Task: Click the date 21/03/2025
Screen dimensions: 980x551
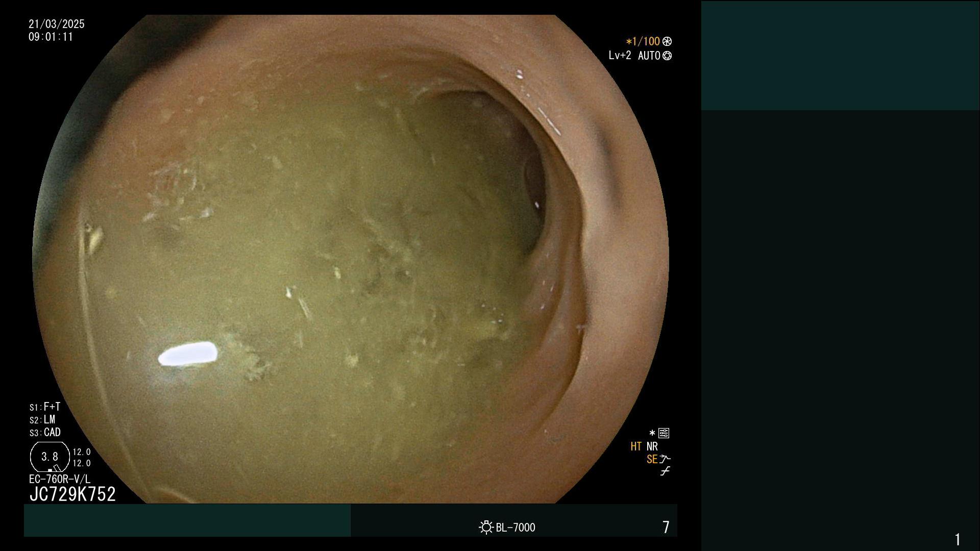Action: [57, 24]
